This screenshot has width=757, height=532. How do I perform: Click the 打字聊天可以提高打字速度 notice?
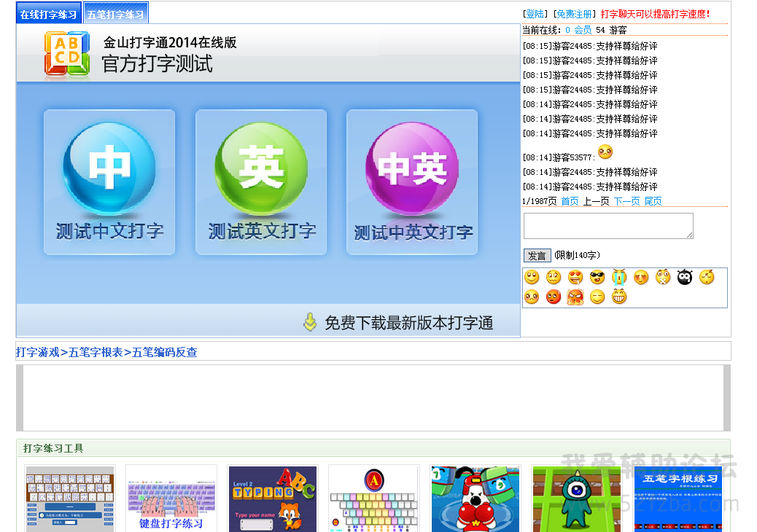[655, 14]
